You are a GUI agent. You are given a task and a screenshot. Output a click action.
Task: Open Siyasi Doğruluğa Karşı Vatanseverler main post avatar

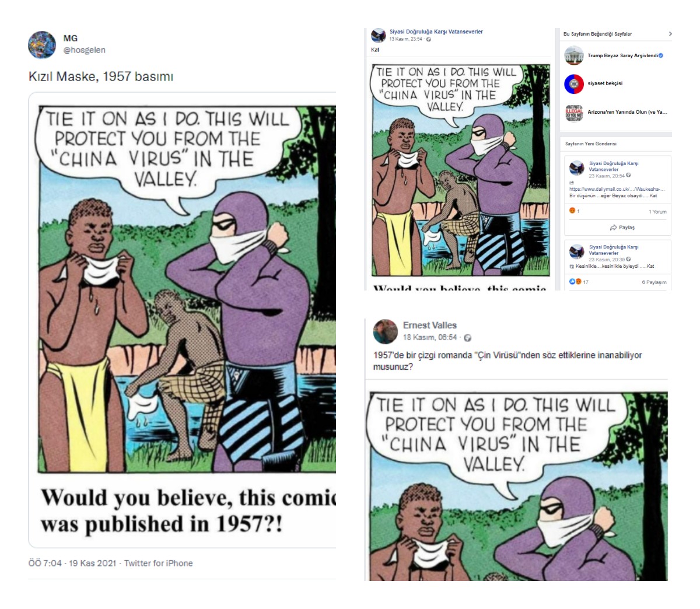(x=379, y=36)
